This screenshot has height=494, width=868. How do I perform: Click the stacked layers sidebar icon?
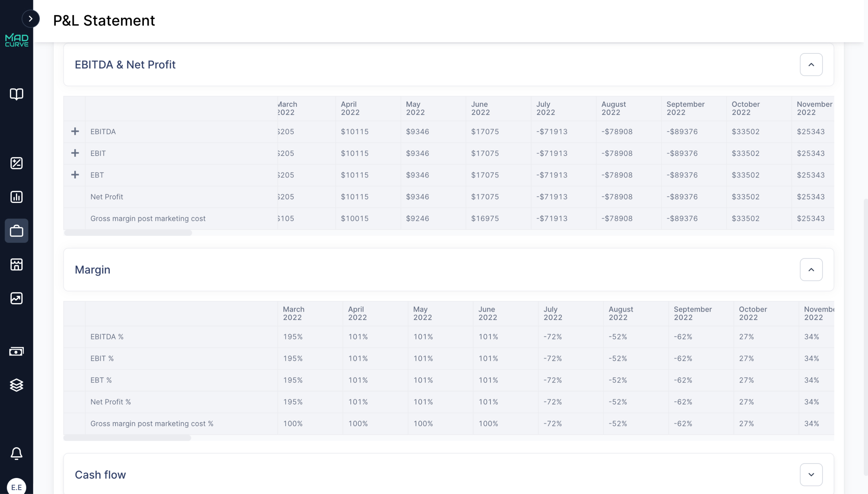pos(16,385)
